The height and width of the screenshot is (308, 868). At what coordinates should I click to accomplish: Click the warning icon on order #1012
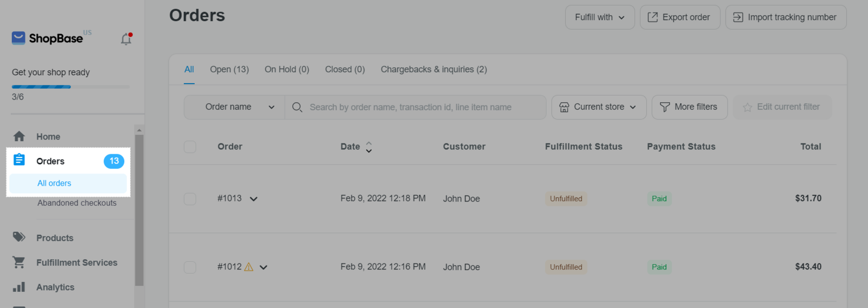point(249,267)
